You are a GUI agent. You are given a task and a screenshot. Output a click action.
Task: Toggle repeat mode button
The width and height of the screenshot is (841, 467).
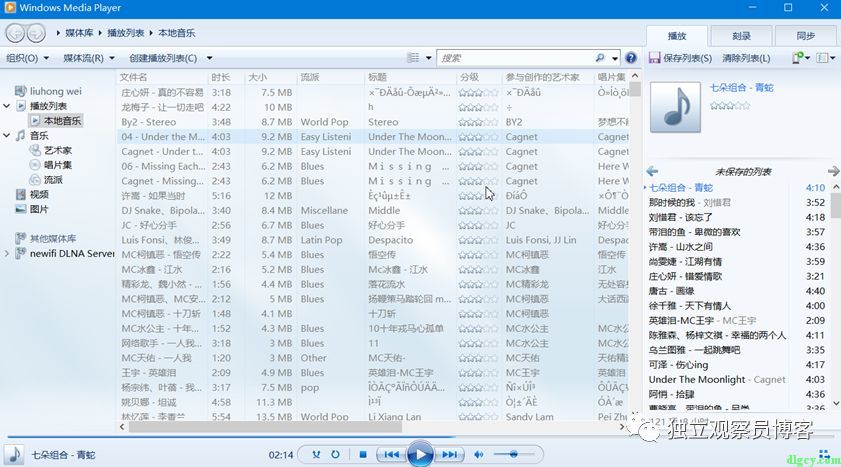335,455
